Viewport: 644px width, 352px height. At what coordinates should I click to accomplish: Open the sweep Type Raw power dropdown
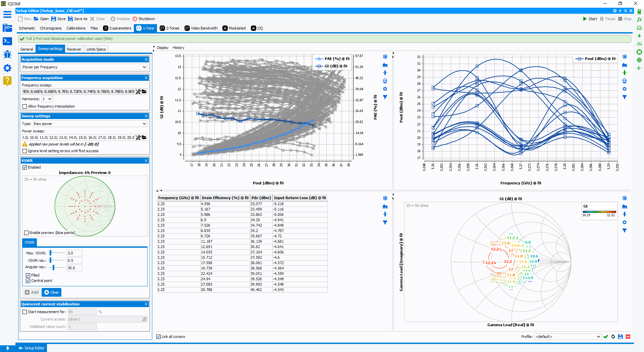[90, 124]
